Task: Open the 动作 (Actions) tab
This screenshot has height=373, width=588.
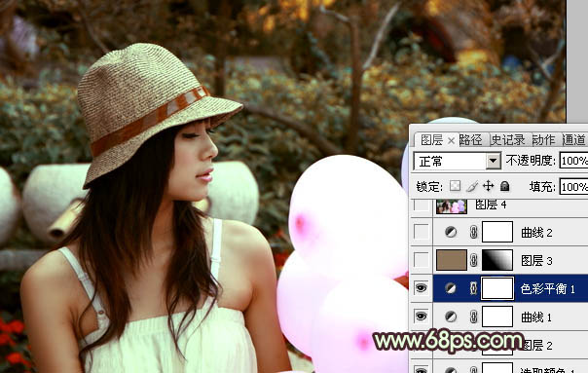Action: point(543,140)
